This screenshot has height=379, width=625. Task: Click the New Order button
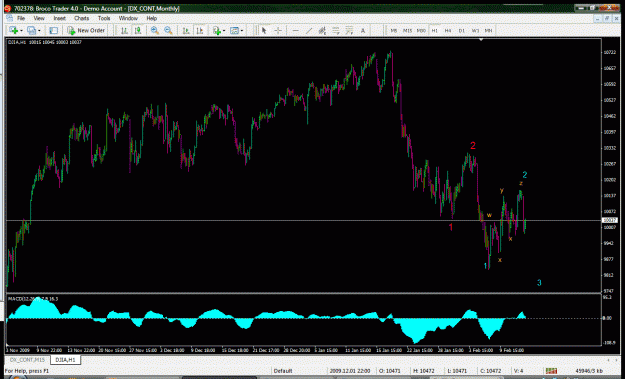(86, 30)
